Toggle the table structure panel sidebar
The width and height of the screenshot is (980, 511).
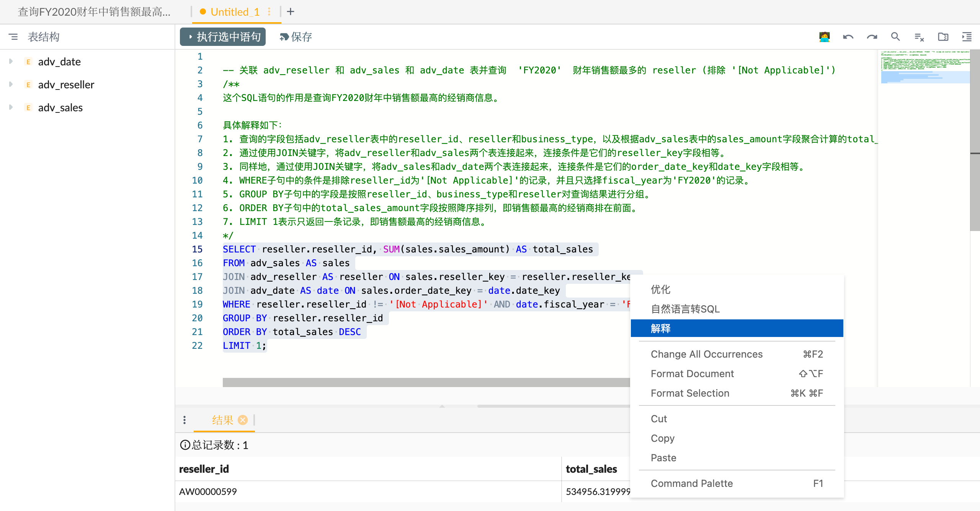pos(14,36)
